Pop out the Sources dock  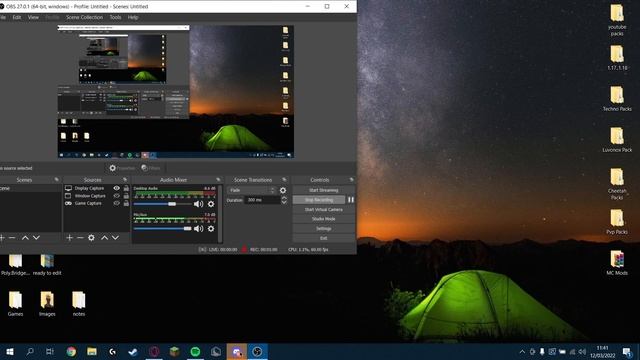(x=125, y=180)
